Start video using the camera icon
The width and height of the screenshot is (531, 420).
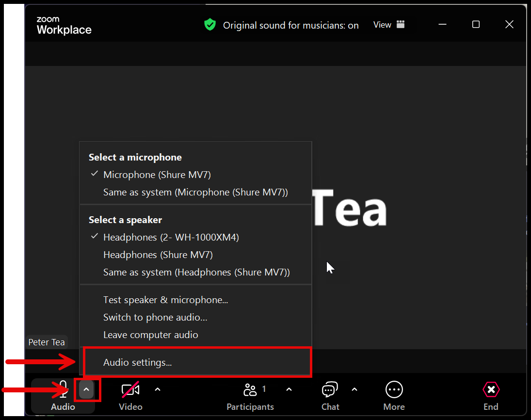click(130, 389)
